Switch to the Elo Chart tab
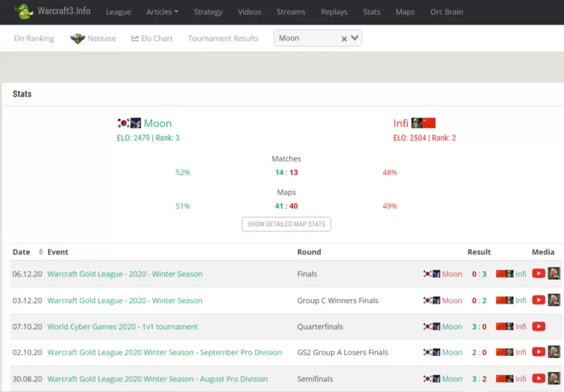 (x=152, y=38)
